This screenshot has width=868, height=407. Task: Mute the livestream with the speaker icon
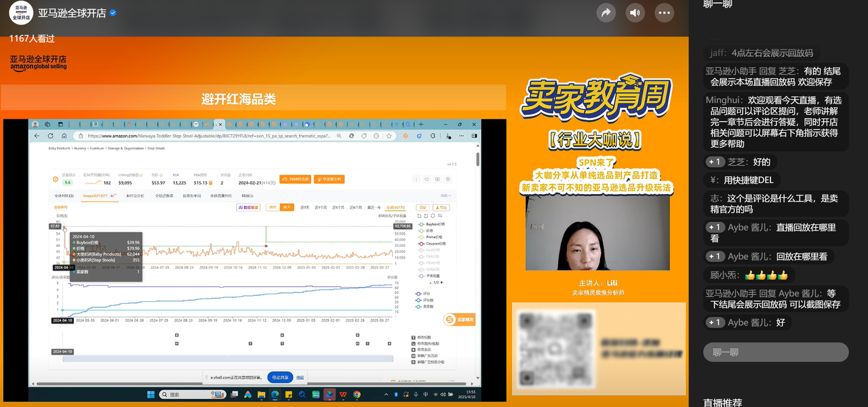pyautogui.click(x=635, y=12)
